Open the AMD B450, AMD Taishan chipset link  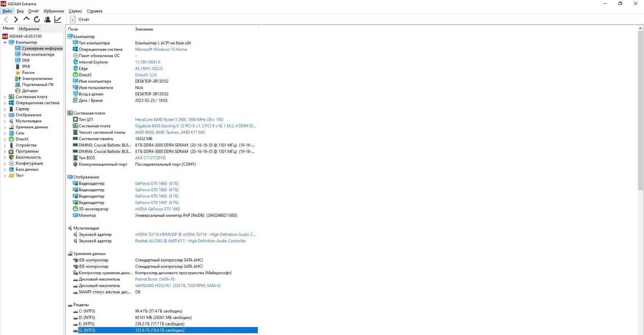coord(170,132)
